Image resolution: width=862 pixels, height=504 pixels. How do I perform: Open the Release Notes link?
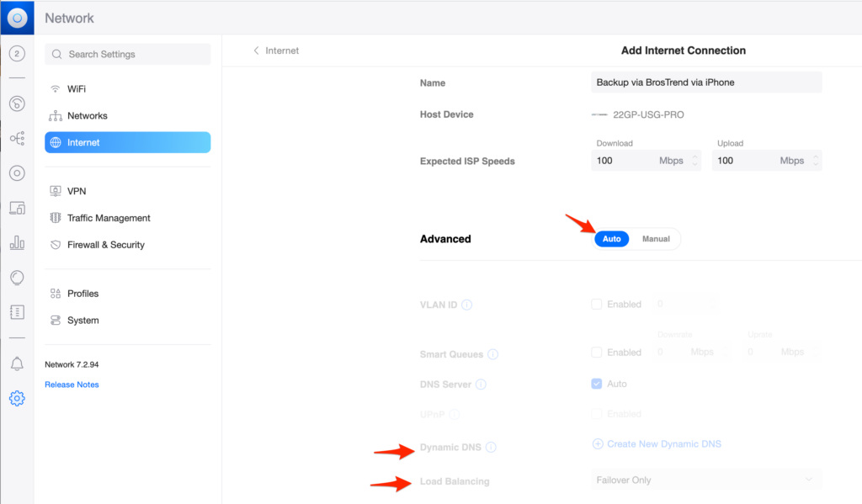click(x=72, y=385)
